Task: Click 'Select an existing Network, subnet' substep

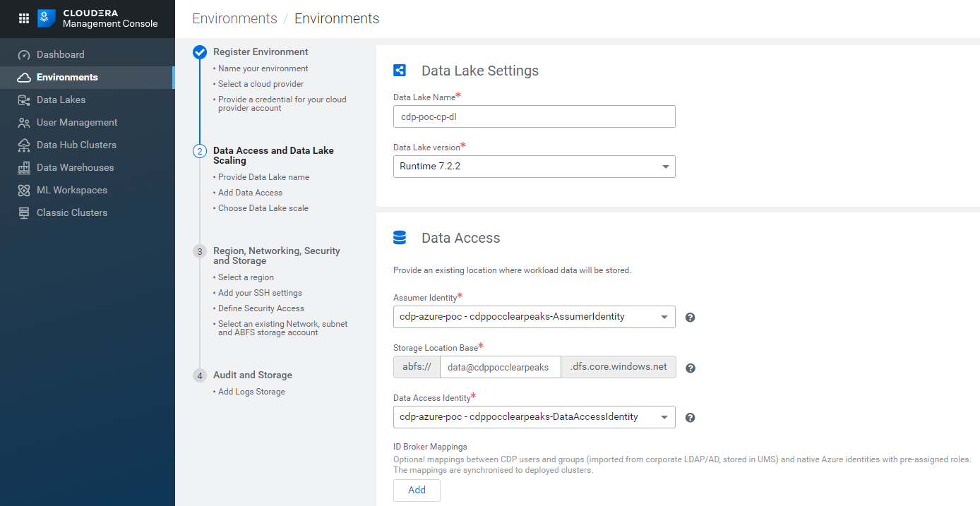Action: click(x=282, y=329)
